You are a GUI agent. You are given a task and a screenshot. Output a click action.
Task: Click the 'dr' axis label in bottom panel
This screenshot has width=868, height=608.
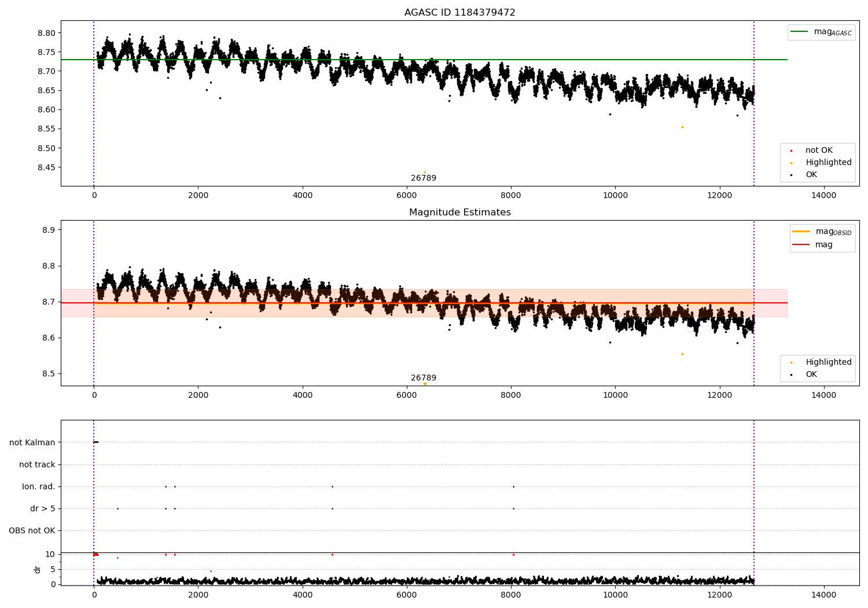pos(38,569)
